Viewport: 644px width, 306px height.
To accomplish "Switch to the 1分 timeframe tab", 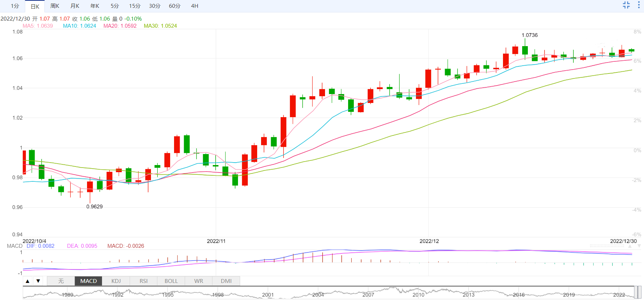I will [x=15, y=6].
